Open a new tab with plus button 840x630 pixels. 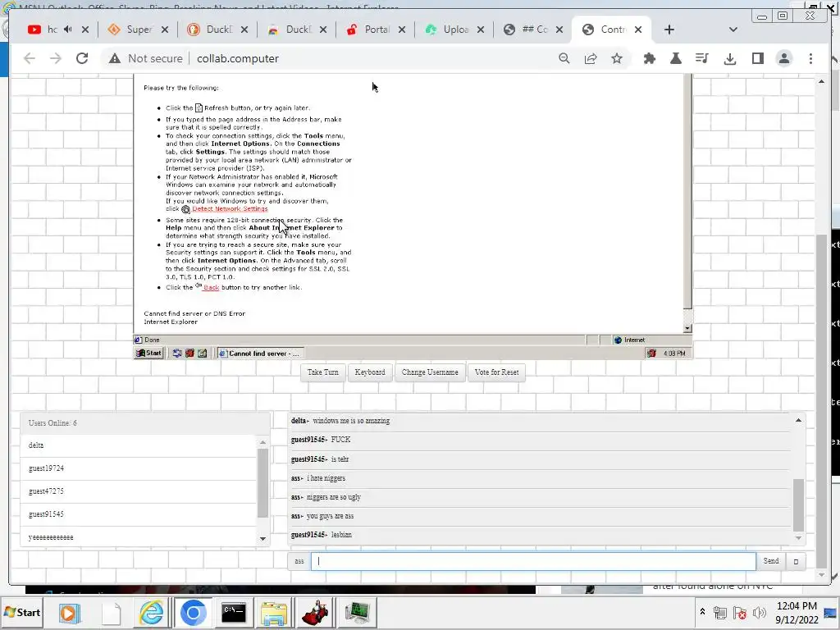pyautogui.click(x=669, y=30)
